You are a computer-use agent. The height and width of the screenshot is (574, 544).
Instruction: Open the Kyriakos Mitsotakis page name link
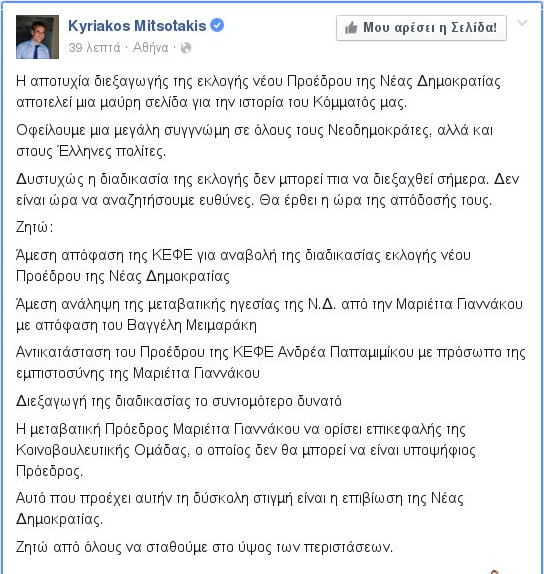tap(137, 26)
